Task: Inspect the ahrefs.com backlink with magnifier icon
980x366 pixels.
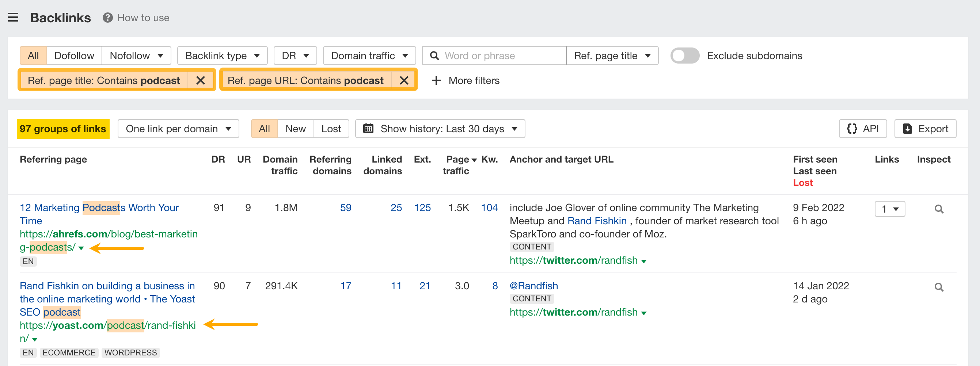Action: tap(939, 209)
